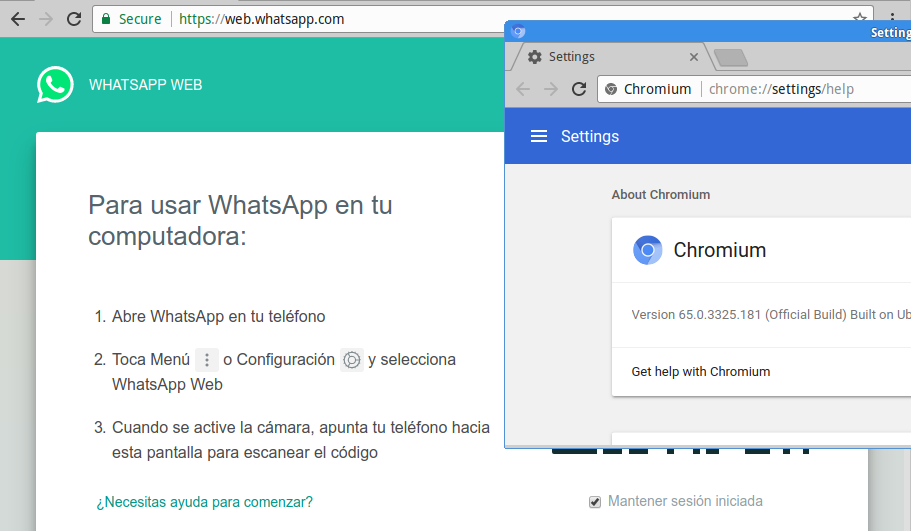Click the Menú three-dot icon in step 2
Screen dimensions: 911x531
[x=206, y=360]
